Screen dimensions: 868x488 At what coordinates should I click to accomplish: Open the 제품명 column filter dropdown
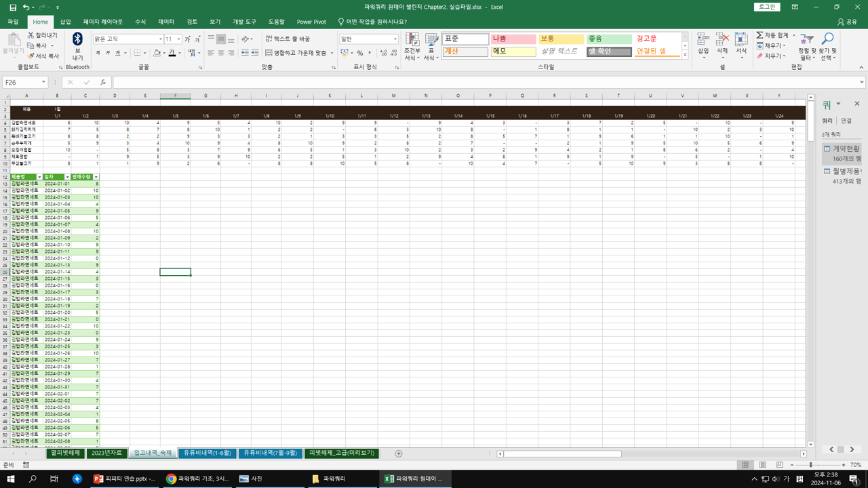pyautogui.click(x=39, y=177)
